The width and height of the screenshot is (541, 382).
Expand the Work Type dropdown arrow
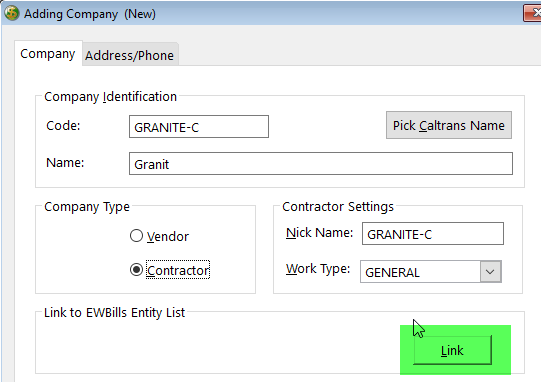pos(491,272)
